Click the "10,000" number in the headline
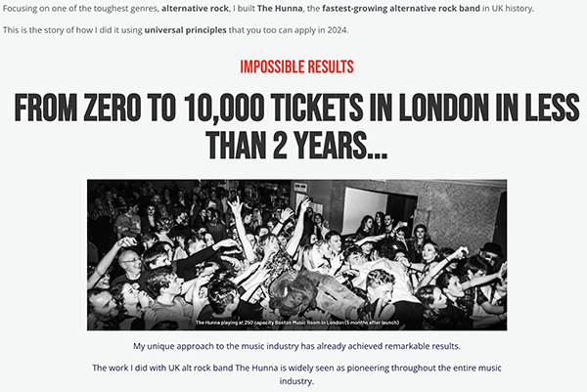This screenshot has height=392, width=587. pyautogui.click(x=224, y=108)
